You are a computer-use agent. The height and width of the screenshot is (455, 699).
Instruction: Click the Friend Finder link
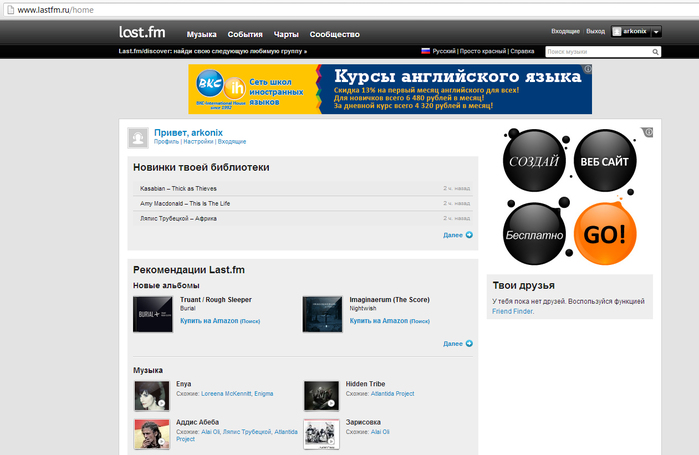[x=512, y=312]
